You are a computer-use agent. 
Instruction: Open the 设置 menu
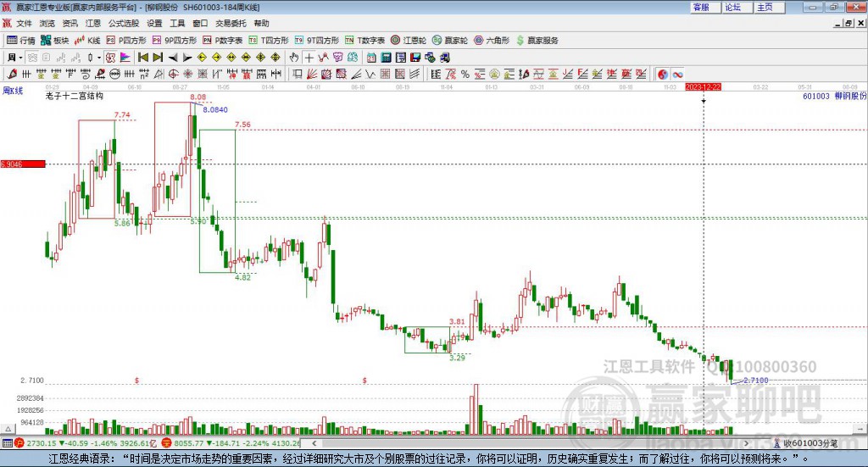click(154, 23)
